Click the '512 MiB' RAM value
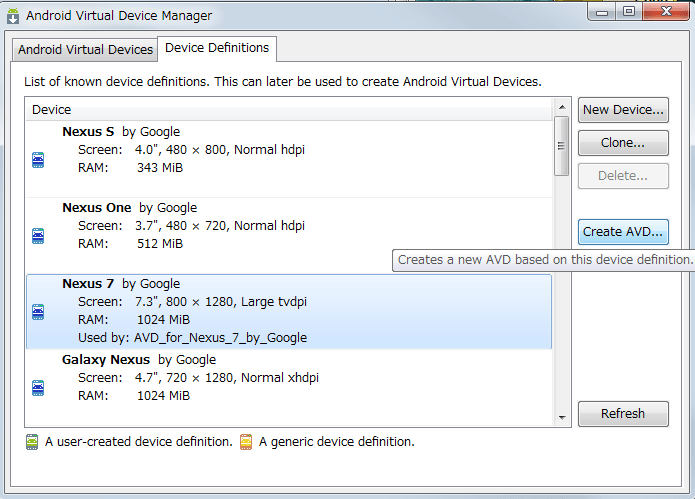The height and width of the screenshot is (499, 695). pos(160,244)
